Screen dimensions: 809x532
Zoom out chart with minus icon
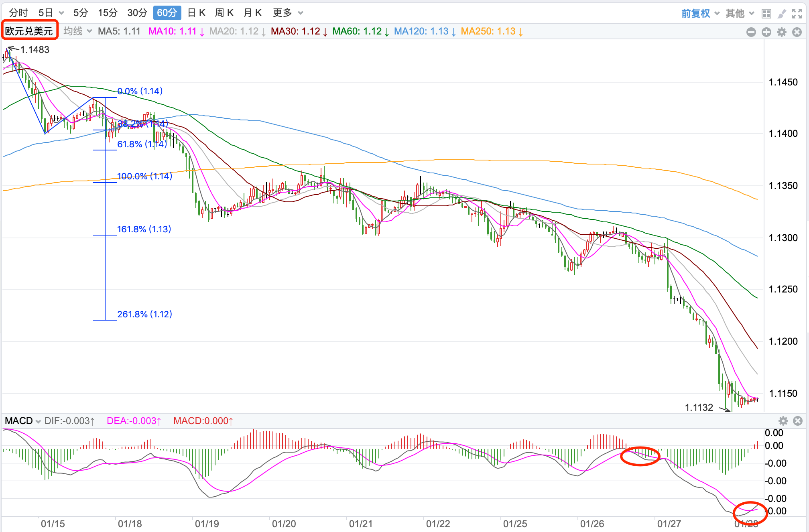click(751, 32)
